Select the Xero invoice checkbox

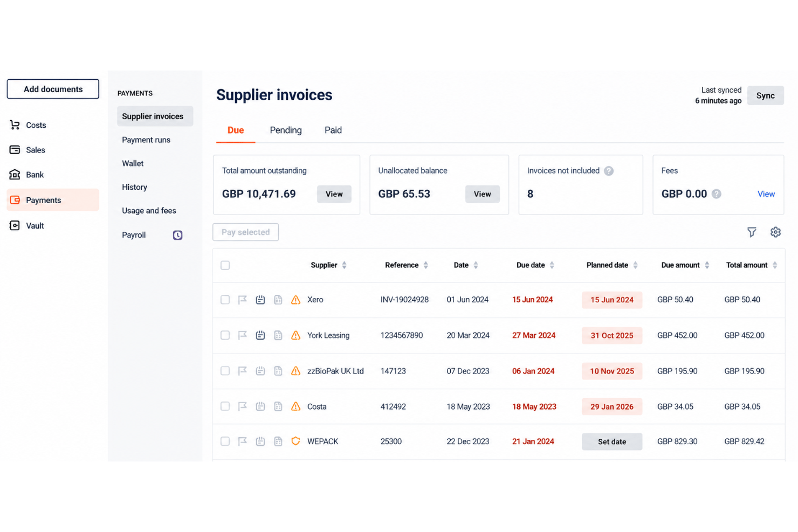[225, 300]
